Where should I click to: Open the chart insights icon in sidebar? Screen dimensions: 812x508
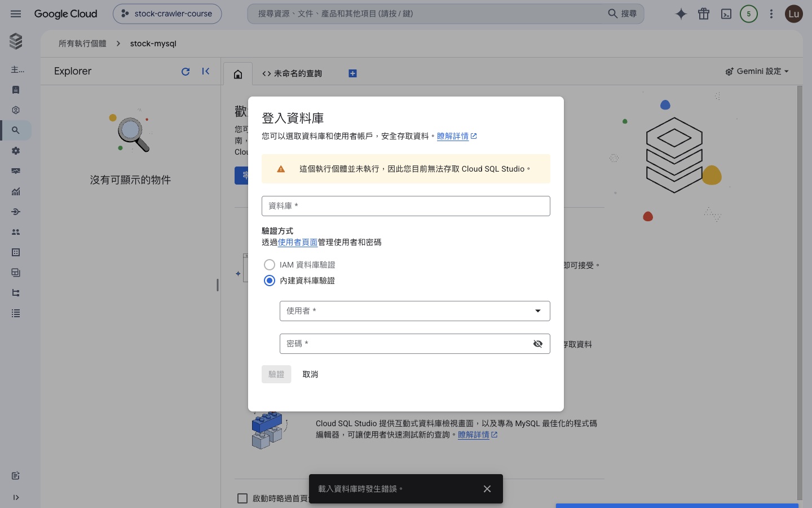(16, 191)
